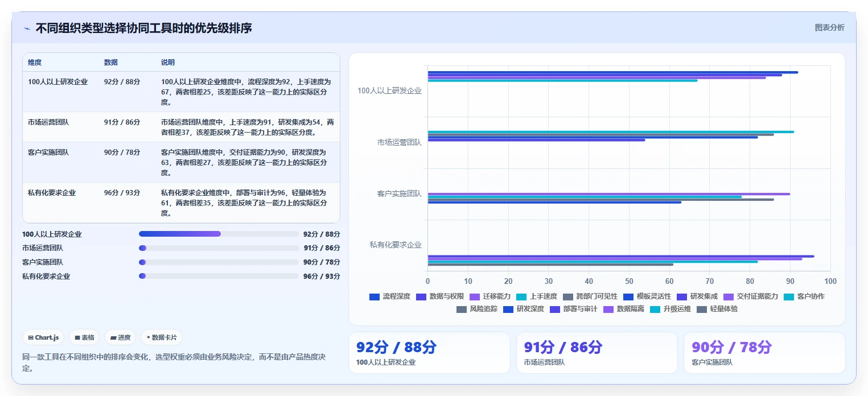Click the lightning icon beside the page title
Image resolution: width=868 pixels, height=396 pixels.
pyautogui.click(x=27, y=28)
